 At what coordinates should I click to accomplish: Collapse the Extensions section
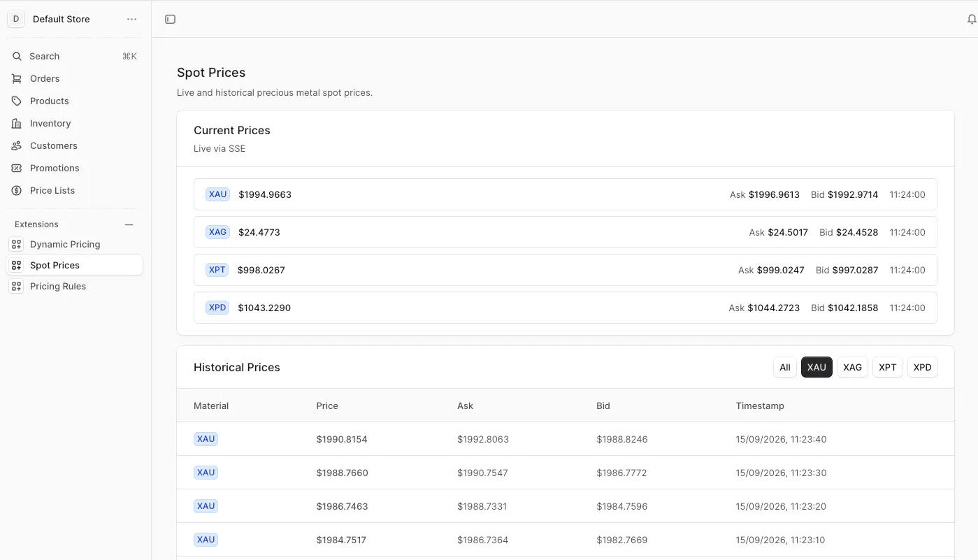[129, 224]
